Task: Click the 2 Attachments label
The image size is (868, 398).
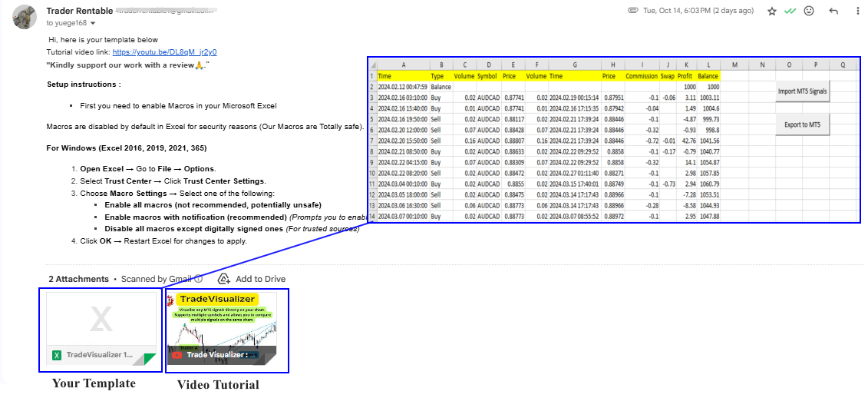Action: click(78, 279)
